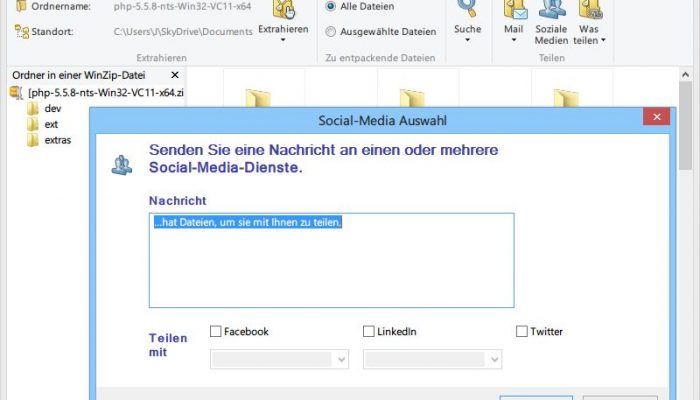Click the Extrahieren ribbon icon
This screenshot has width=700, height=400.
pyautogui.click(x=284, y=9)
